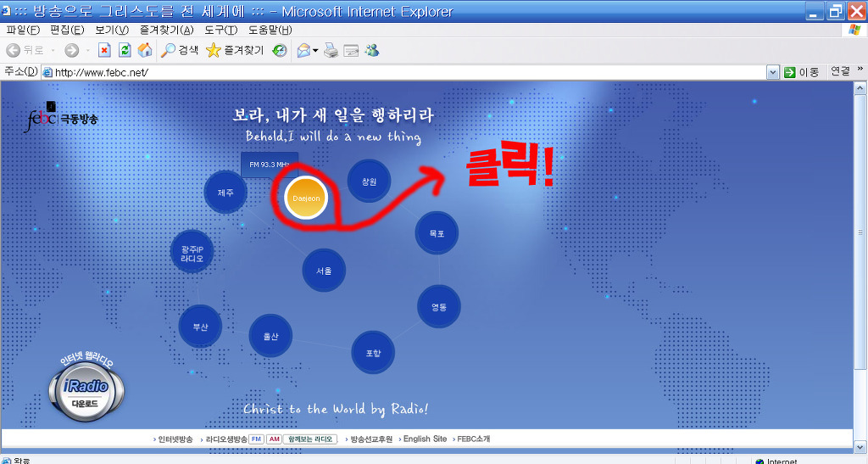Image resolution: width=868 pixels, height=464 pixels.
Task: Select the 서울 station circle
Action: (x=324, y=271)
